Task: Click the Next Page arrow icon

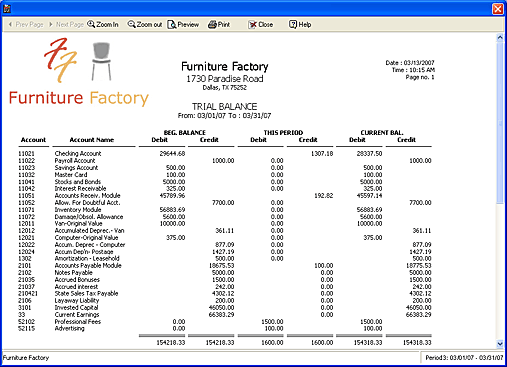Action: click(51, 24)
